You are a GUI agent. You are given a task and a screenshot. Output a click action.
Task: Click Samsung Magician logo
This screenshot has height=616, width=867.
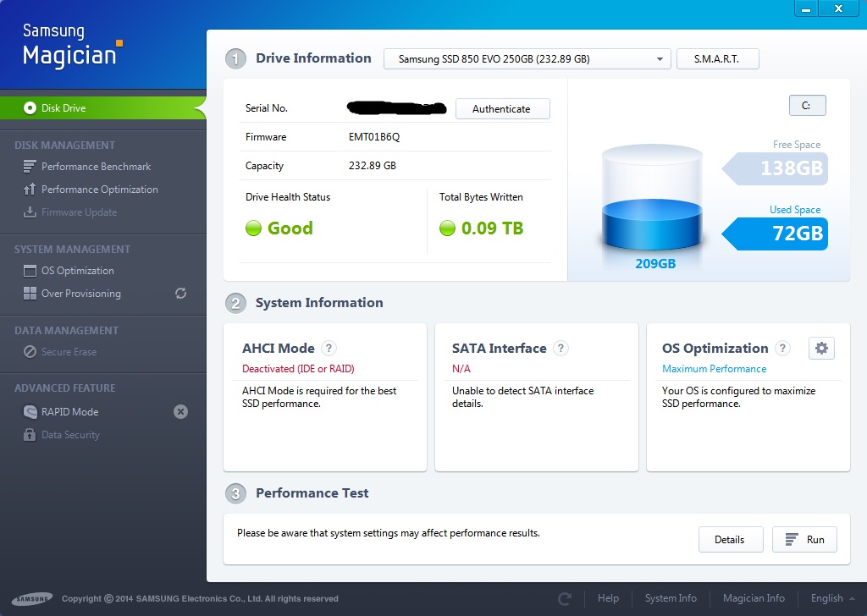(x=73, y=46)
